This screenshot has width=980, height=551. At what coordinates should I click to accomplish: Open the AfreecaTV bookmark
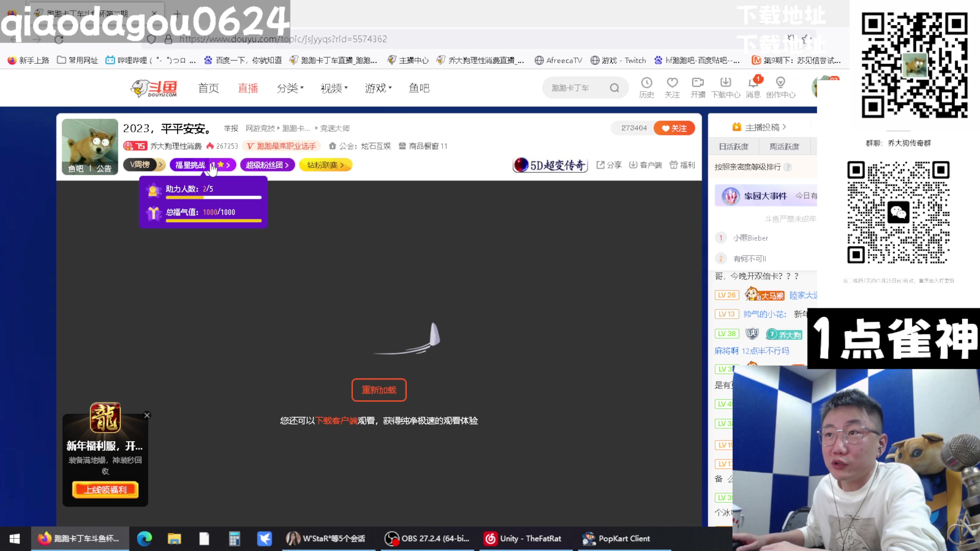pos(559,60)
